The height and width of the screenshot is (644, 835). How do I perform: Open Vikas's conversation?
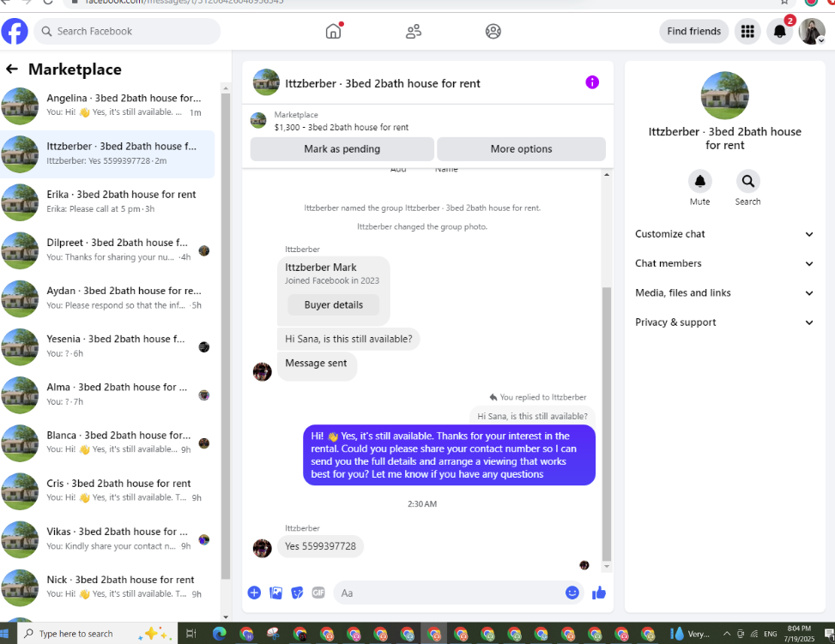pyautogui.click(x=107, y=539)
